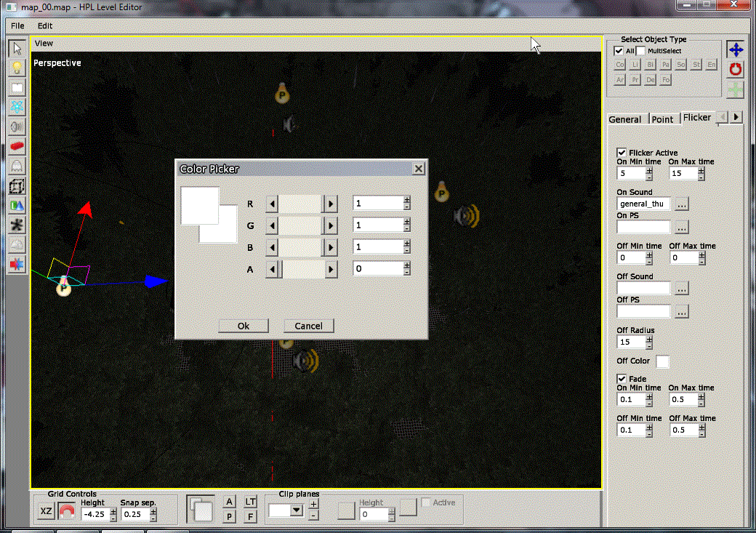Select the sound speaker tool
Image resolution: width=756 pixels, height=533 pixels.
point(17,127)
